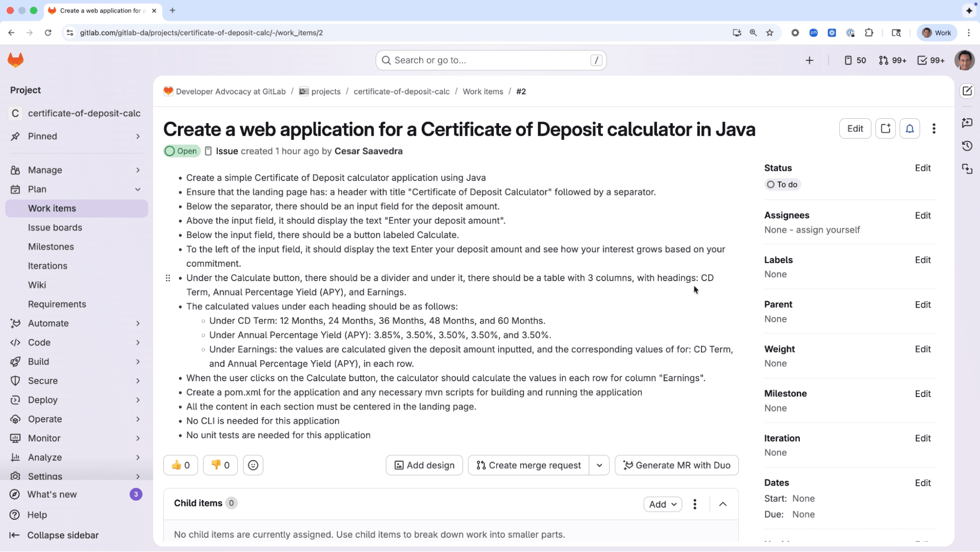Click the Search or go to field
980x552 pixels.
coord(490,60)
